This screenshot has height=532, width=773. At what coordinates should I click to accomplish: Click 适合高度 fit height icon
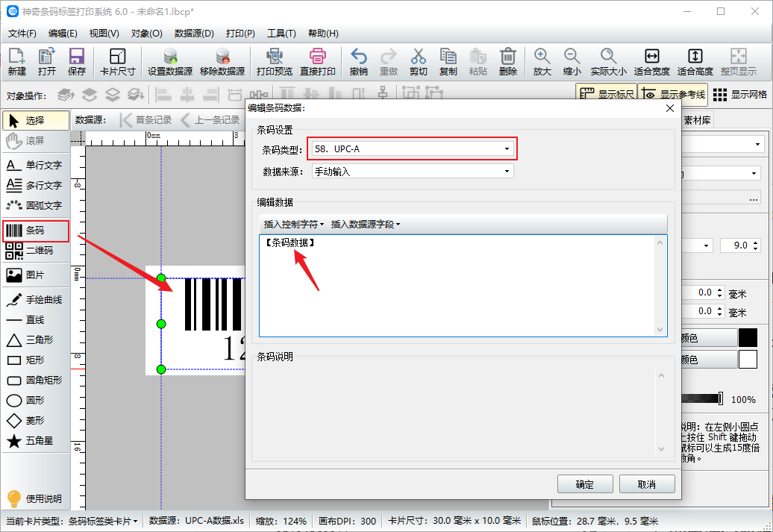click(x=695, y=62)
